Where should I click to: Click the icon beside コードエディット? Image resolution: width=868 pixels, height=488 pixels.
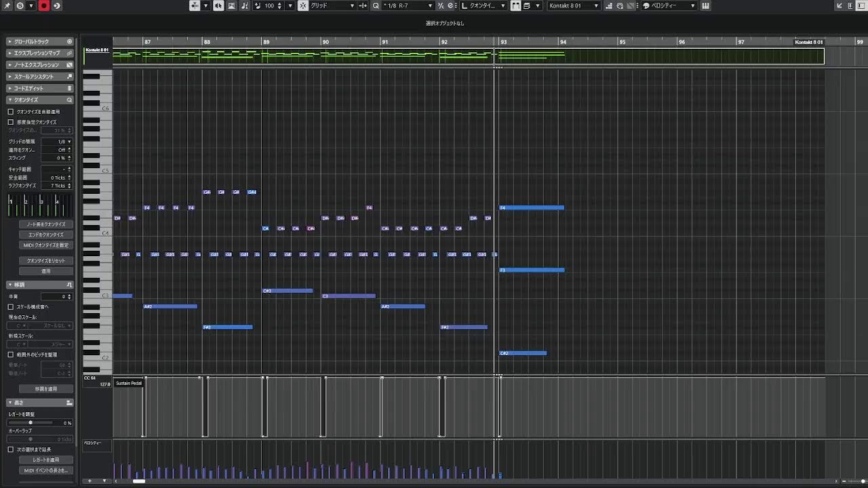point(69,88)
